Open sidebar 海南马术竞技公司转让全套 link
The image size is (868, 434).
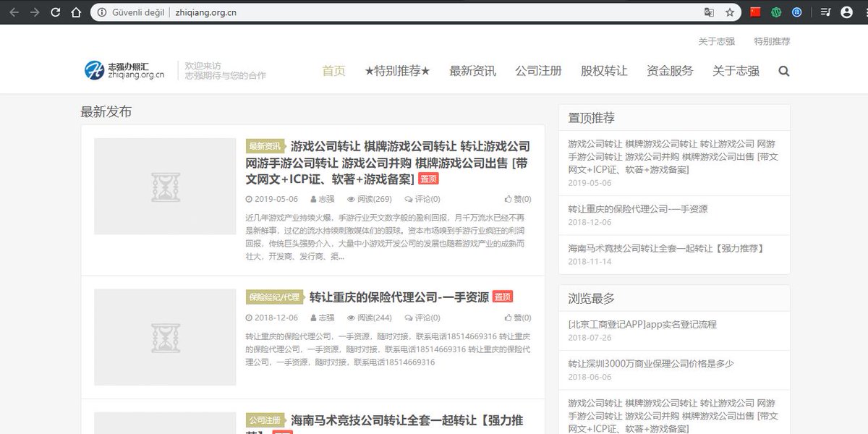665,248
